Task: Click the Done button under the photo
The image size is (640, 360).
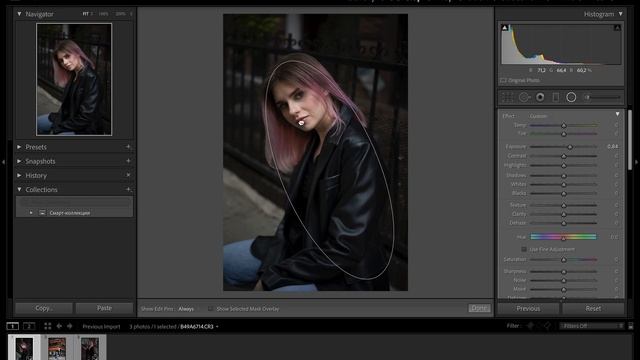Action: tap(479, 308)
